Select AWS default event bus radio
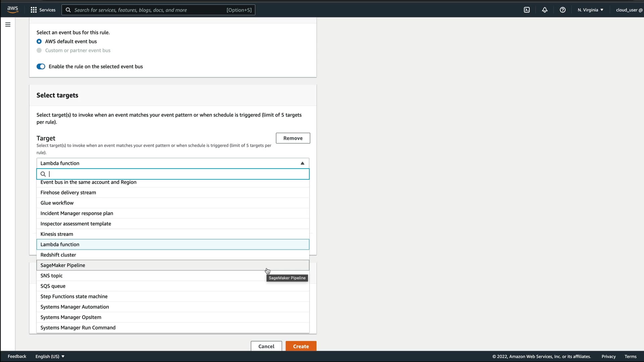 coord(39,42)
